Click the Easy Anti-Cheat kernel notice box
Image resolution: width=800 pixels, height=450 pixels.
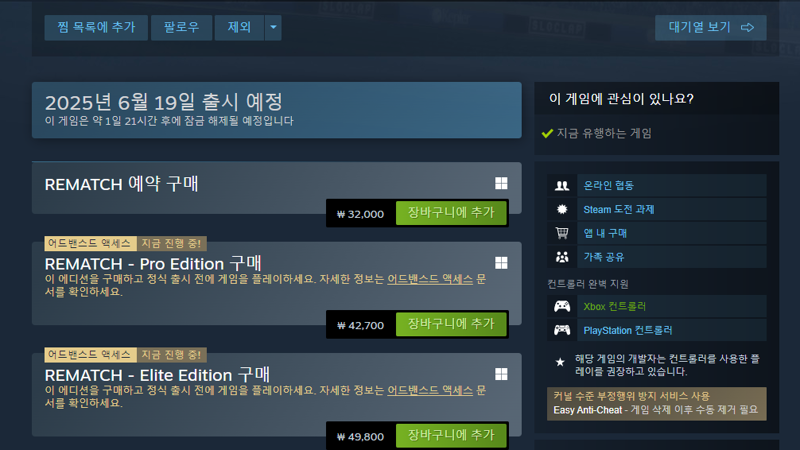coord(657,404)
